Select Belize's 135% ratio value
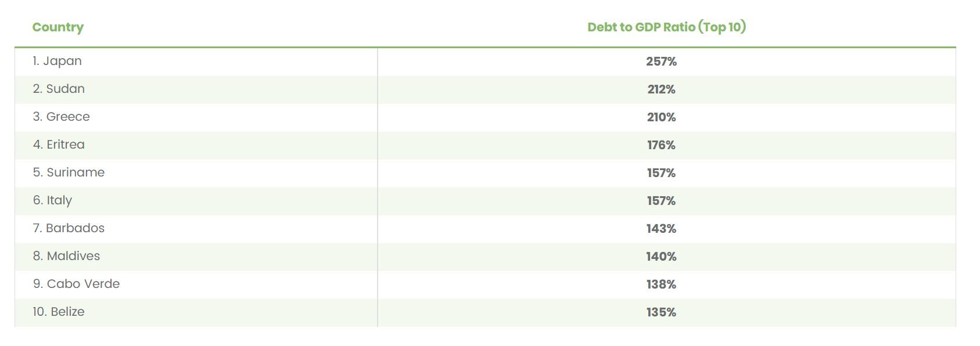 [x=661, y=312]
